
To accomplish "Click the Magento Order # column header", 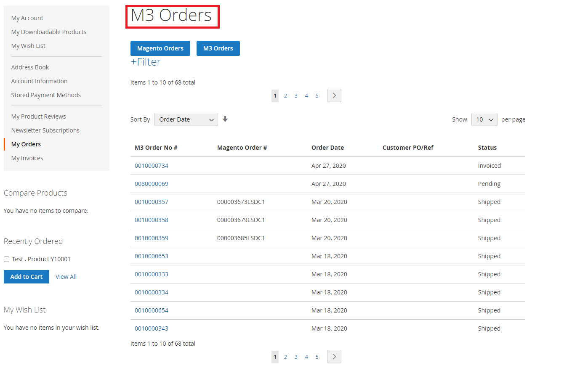I will pyautogui.click(x=242, y=148).
